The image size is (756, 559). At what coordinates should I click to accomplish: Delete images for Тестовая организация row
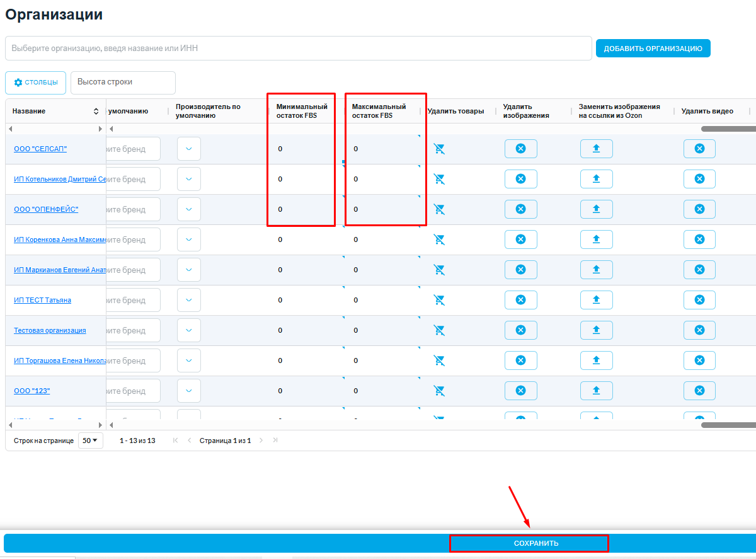520,330
